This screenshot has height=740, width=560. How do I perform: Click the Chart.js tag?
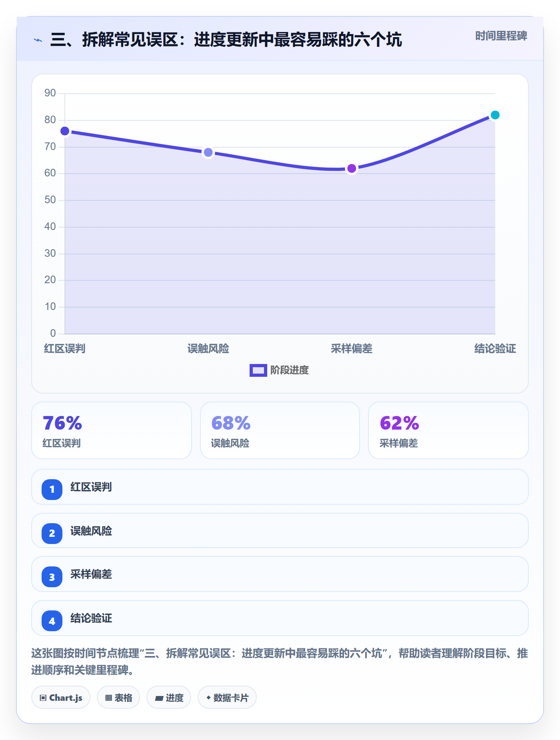61,698
